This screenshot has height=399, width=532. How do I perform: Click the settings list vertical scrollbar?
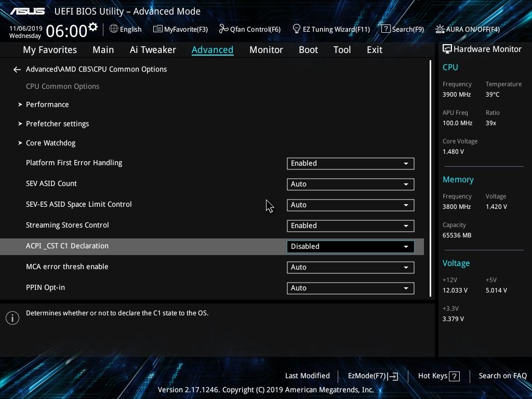pyautogui.click(x=430, y=179)
